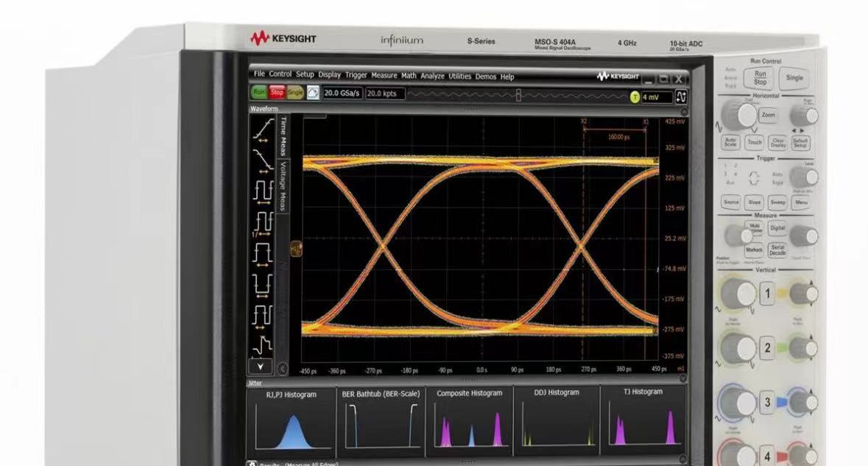
Task: Push the left knob in the Measure section
Action: (x=739, y=236)
